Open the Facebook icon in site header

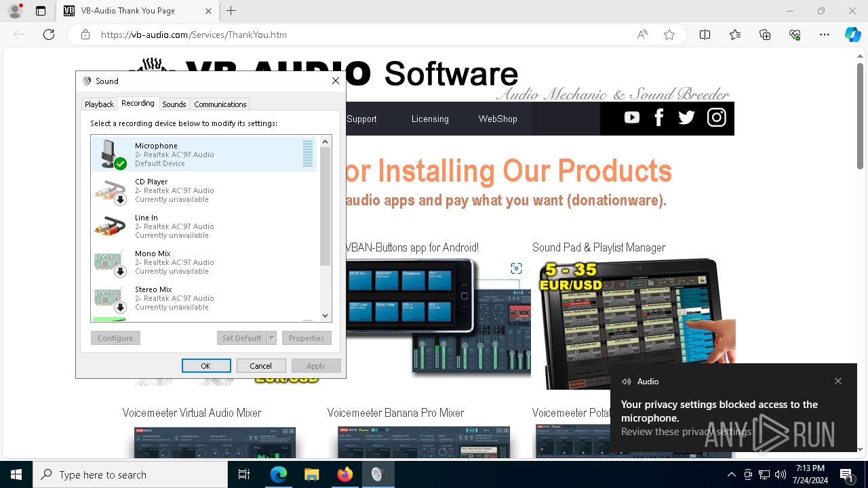658,118
